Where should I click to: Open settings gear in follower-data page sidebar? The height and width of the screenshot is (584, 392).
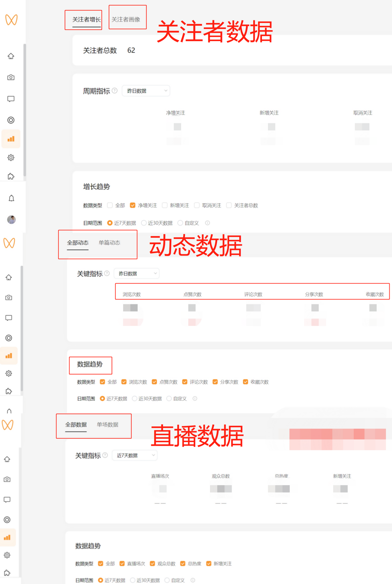pos(11,158)
